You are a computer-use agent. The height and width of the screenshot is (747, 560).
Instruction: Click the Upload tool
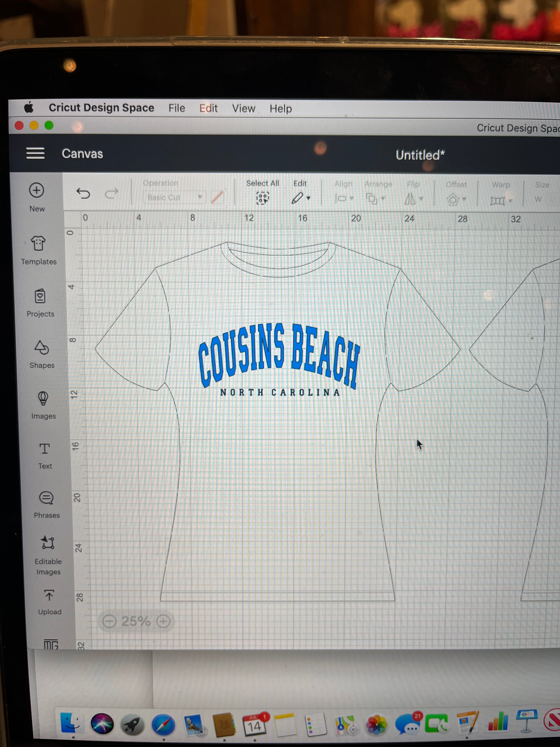click(x=49, y=595)
